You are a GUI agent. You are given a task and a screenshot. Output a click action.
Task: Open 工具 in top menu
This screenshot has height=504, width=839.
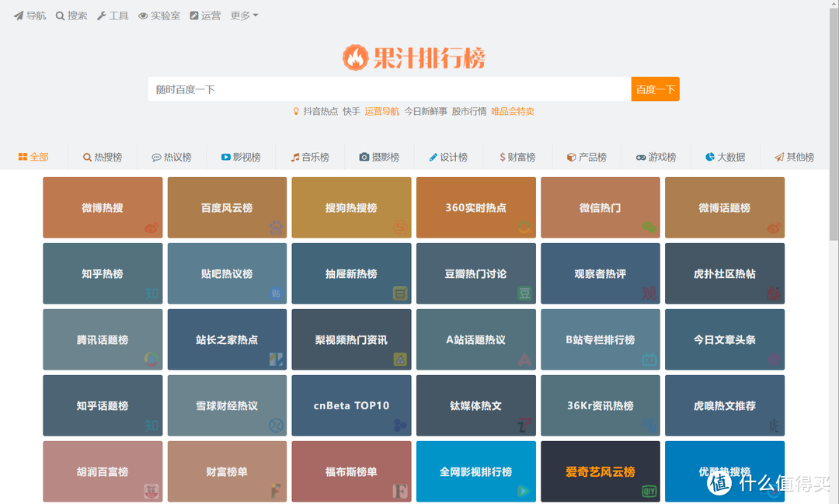[x=113, y=16]
